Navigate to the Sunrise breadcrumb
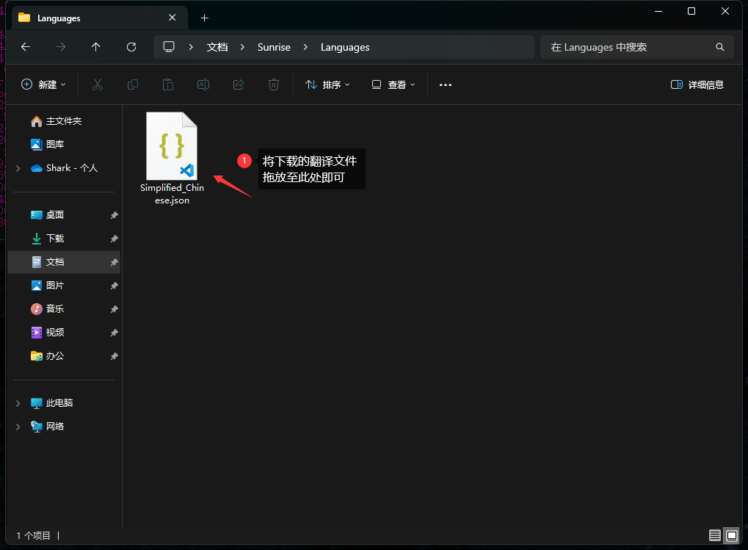 (274, 47)
